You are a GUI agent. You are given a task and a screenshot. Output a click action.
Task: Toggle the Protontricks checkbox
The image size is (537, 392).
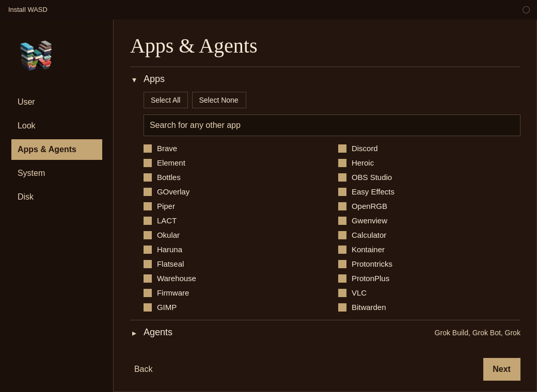[342, 264]
